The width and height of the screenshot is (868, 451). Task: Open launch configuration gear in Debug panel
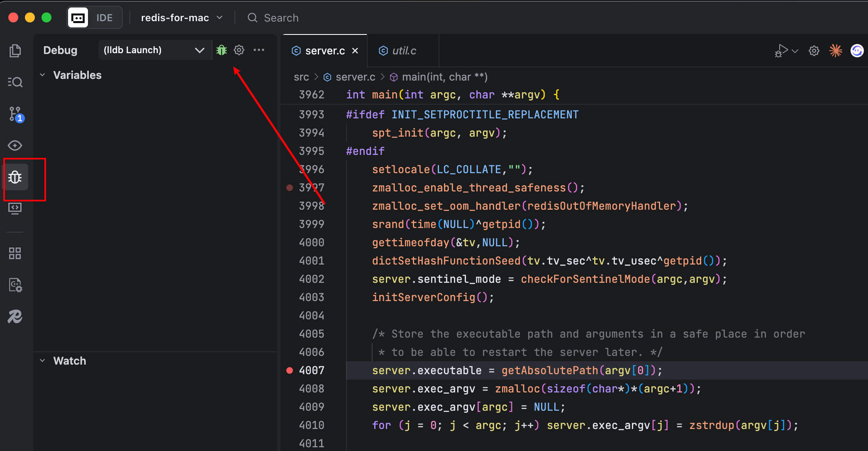239,50
